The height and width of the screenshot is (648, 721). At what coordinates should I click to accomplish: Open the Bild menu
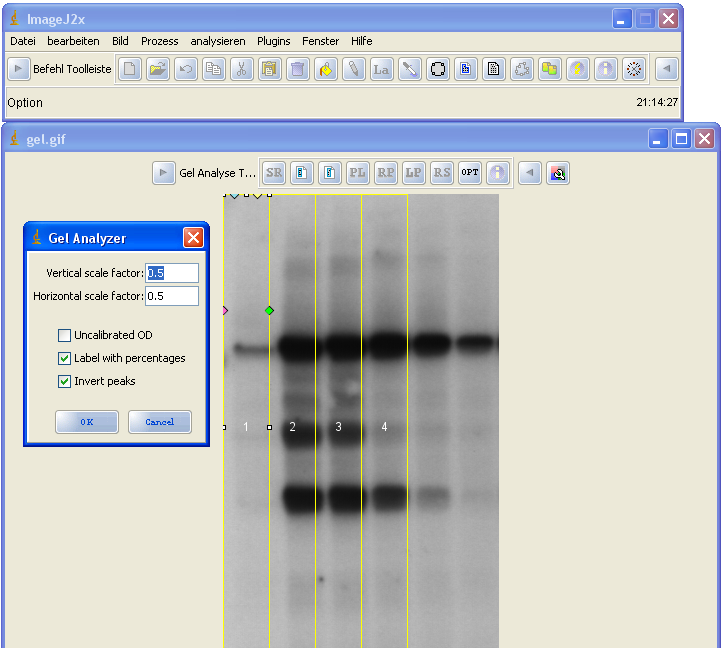tap(120, 41)
